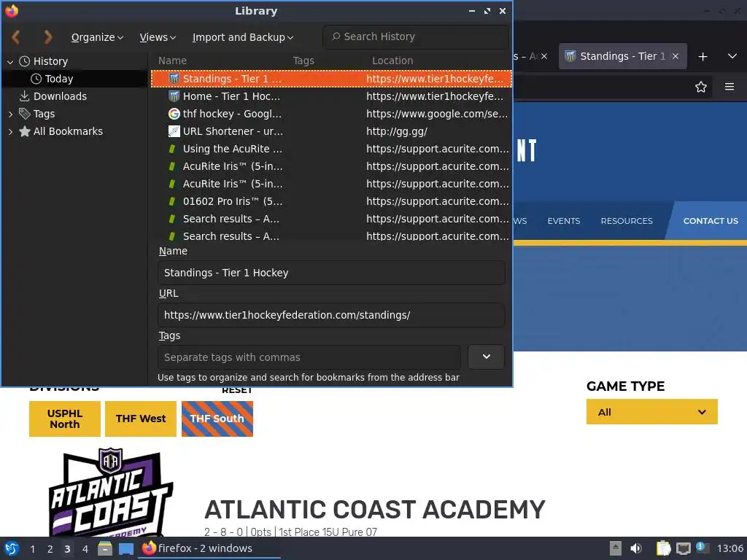Filter by the USPHL North division button

tap(65, 419)
